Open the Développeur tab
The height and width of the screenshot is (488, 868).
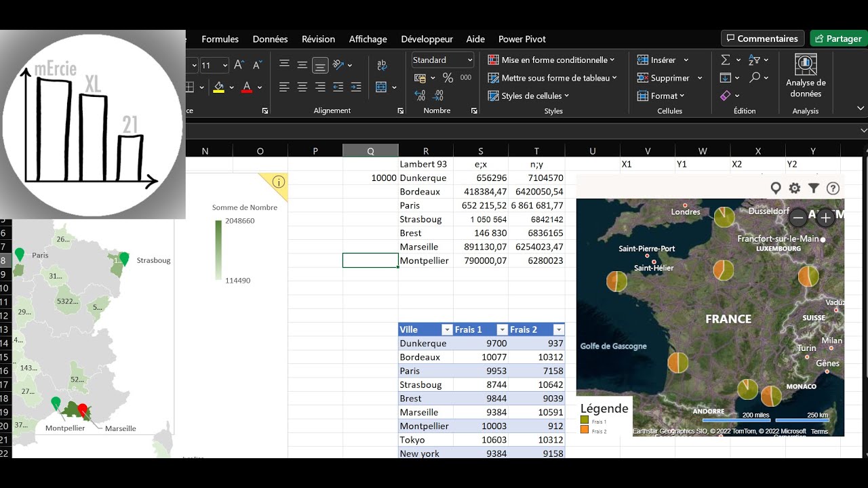pyautogui.click(x=427, y=39)
